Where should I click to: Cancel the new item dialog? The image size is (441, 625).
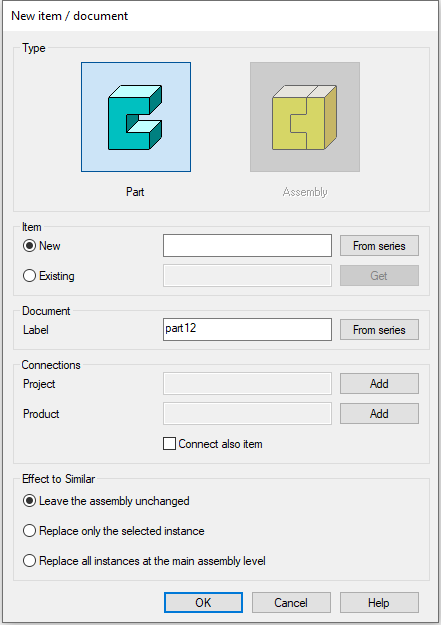(291, 602)
